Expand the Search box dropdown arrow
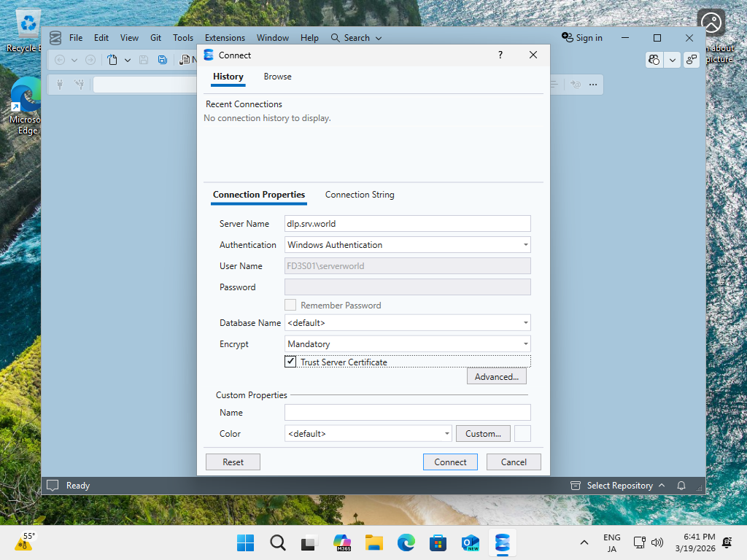 pos(379,38)
